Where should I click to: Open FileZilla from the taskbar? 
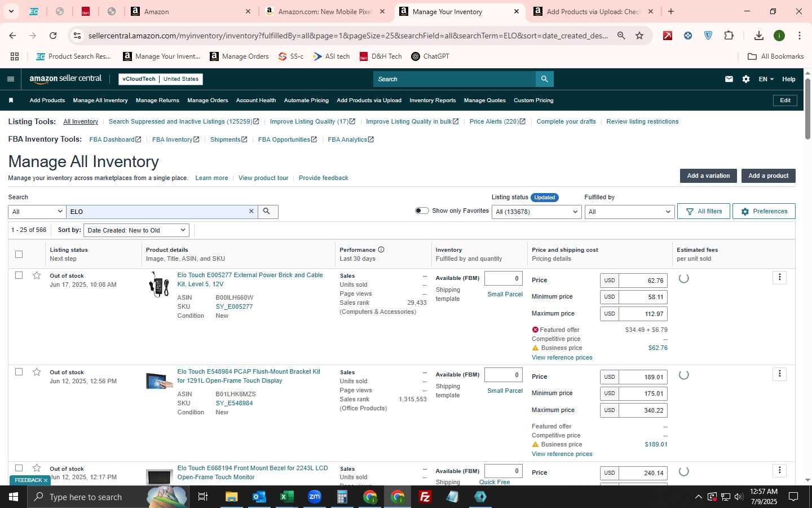[x=425, y=497]
